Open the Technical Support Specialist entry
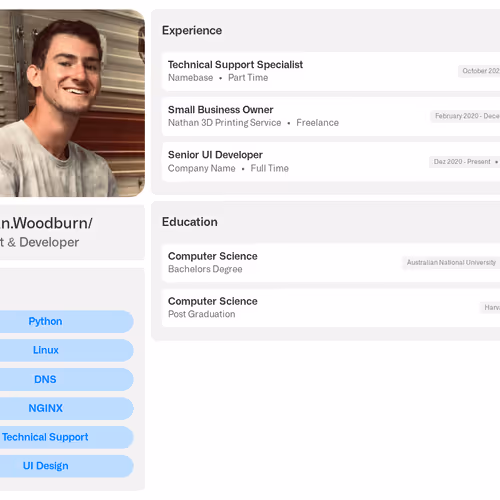 tap(331, 71)
